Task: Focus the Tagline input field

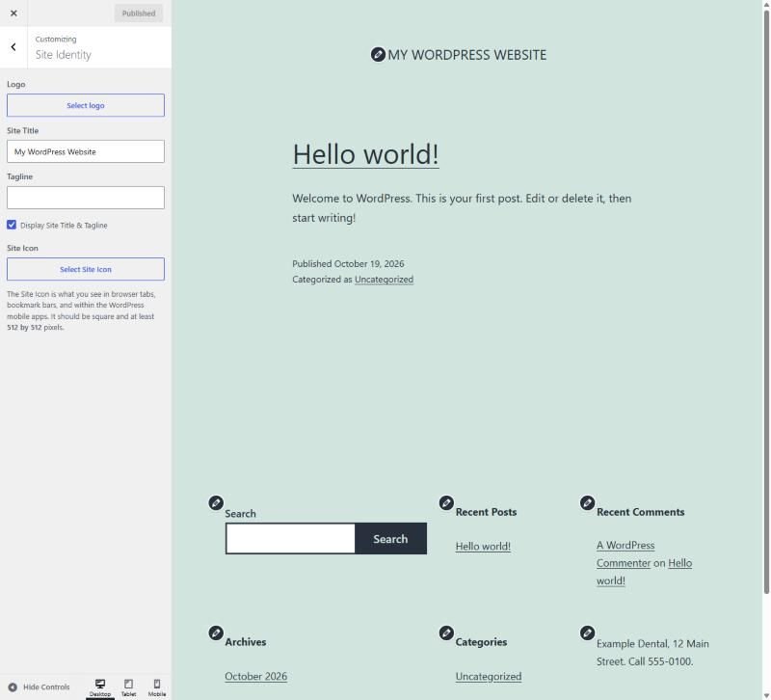Action: tap(86, 198)
